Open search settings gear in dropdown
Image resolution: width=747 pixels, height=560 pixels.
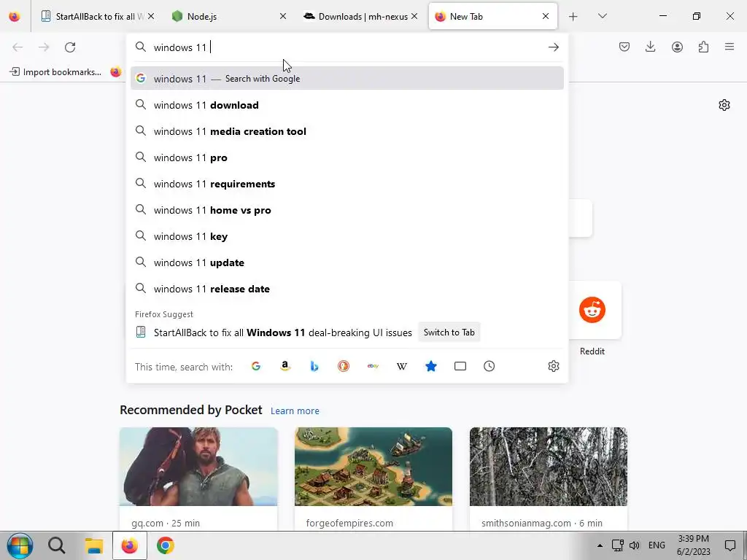[x=553, y=366]
